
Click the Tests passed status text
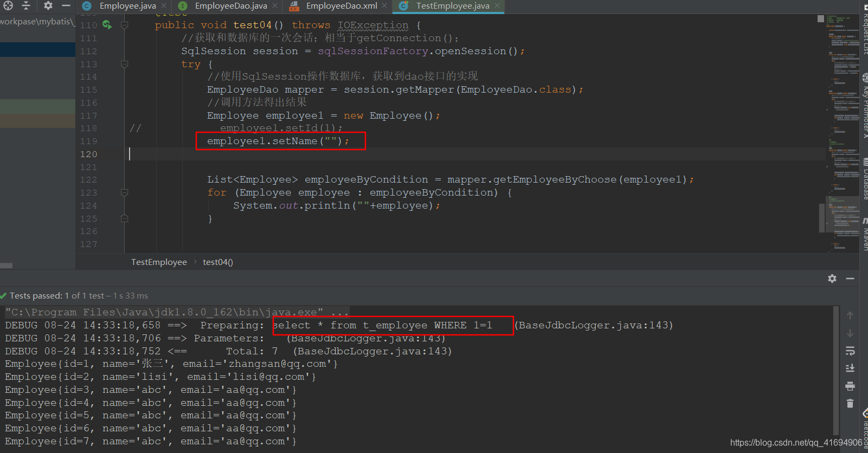[x=79, y=296]
